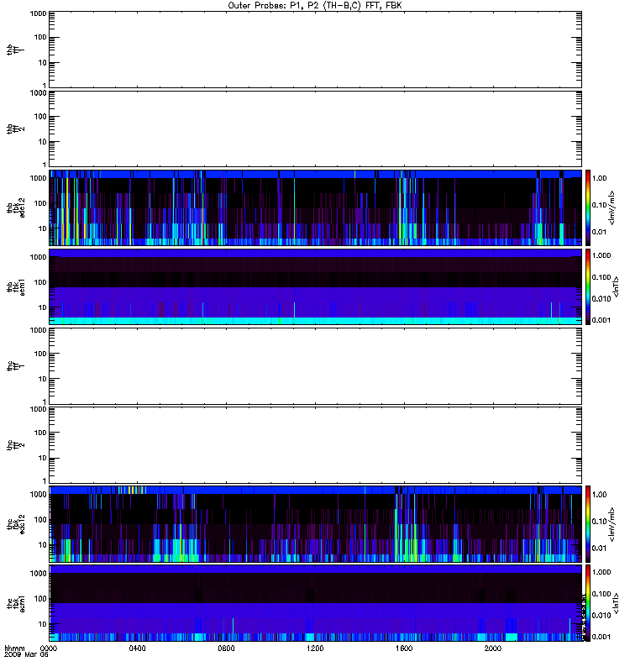Click the empty thc fff 1 panel
Viewport: 630px width, 672px height.
coord(316,366)
